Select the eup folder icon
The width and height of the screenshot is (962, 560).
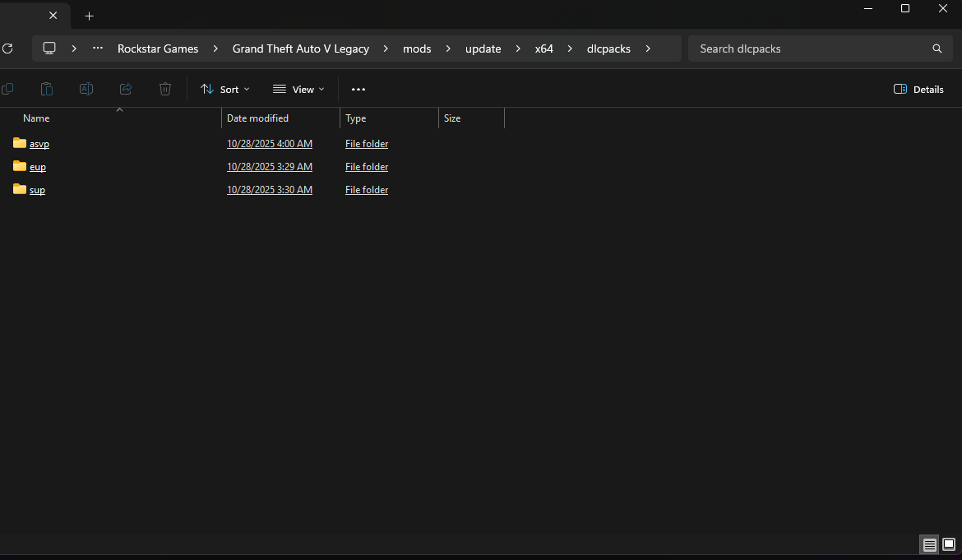coord(20,166)
